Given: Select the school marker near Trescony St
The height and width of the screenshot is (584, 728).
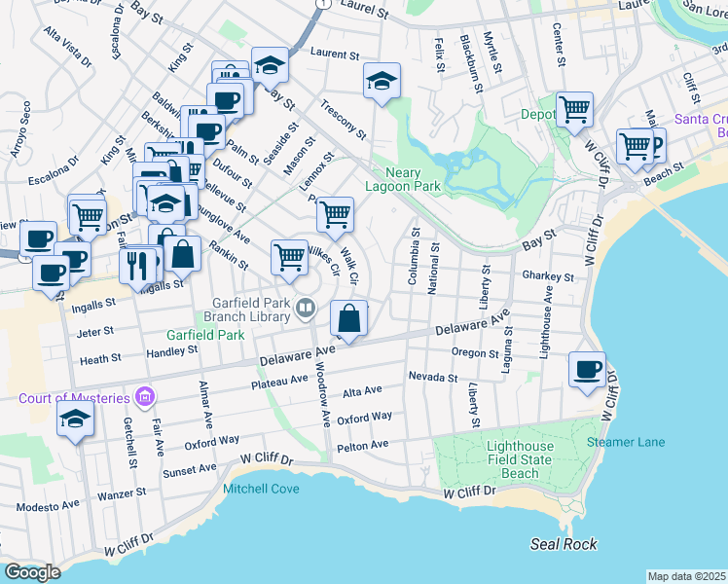Looking at the screenshot, I should coord(382,82).
